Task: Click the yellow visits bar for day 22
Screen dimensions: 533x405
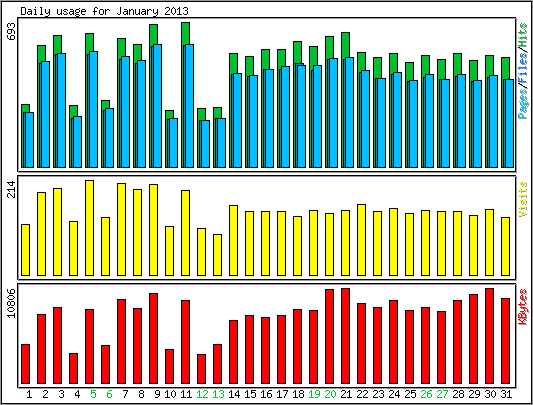Action: point(361,240)
